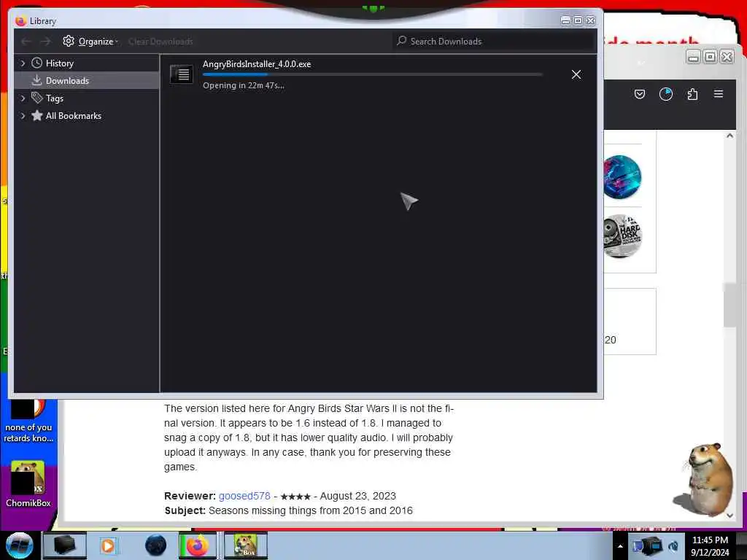The height and width of the screenshot is (560, 747).
Task: Click the AngryBirdsInstaller_4.0.0.exe file icon
Action: (x=182, y=74)
